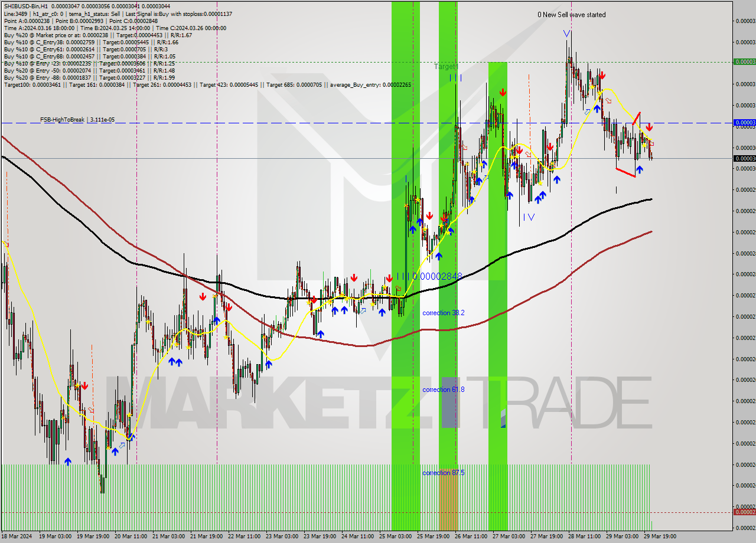Select the 'Buy %10 @ Entry -23' line

(89, 63)
